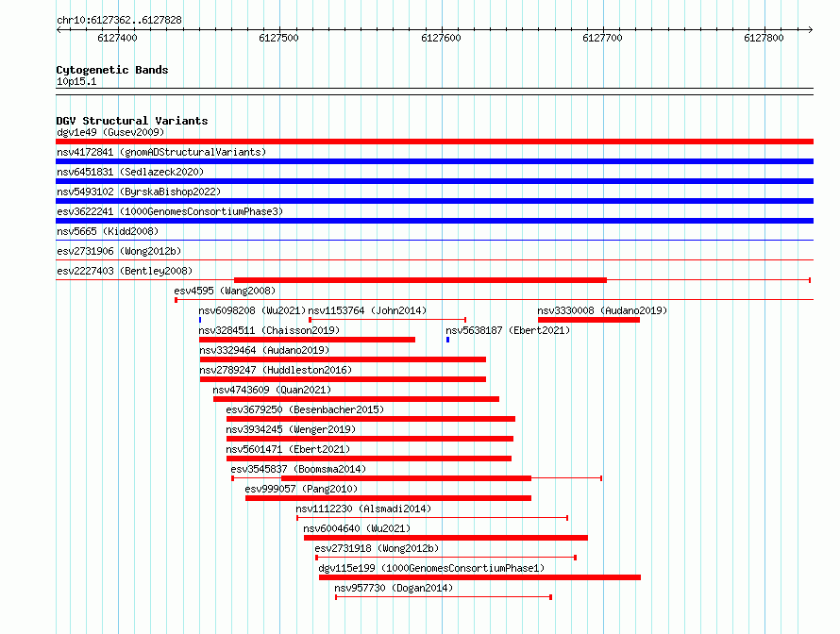The image size is (840, 634).
Task: Click esv999057 (Pang2010) label
Action: [x=301, y=489]
